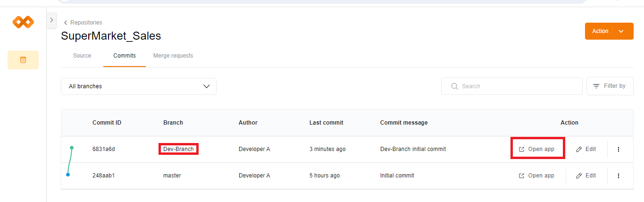Switch to the Source tab
The width and height of the screenshot is (644, 202).
82,56
